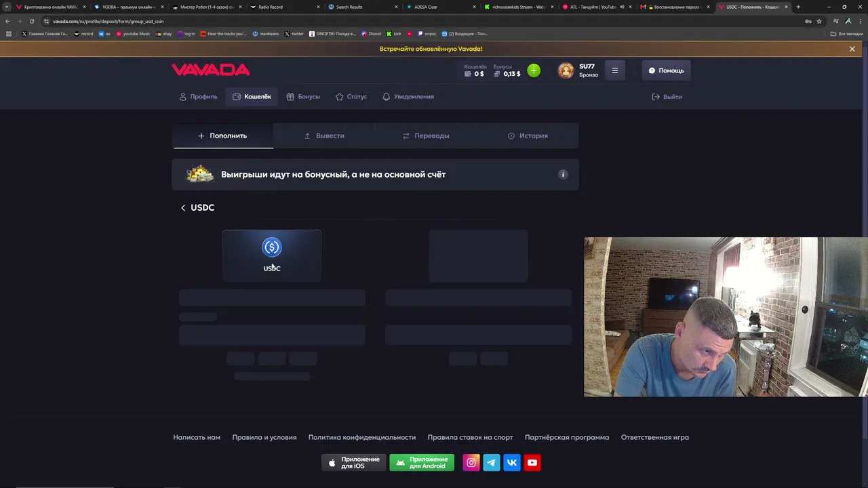Open the Кошелёк section
This screenshot has height=488, width=868.
coord(252,97)
